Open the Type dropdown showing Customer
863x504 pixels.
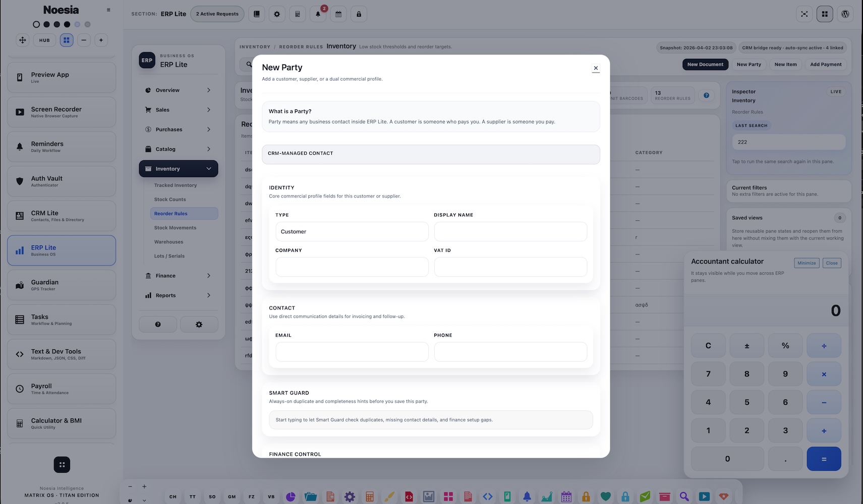tap(352, 232)
